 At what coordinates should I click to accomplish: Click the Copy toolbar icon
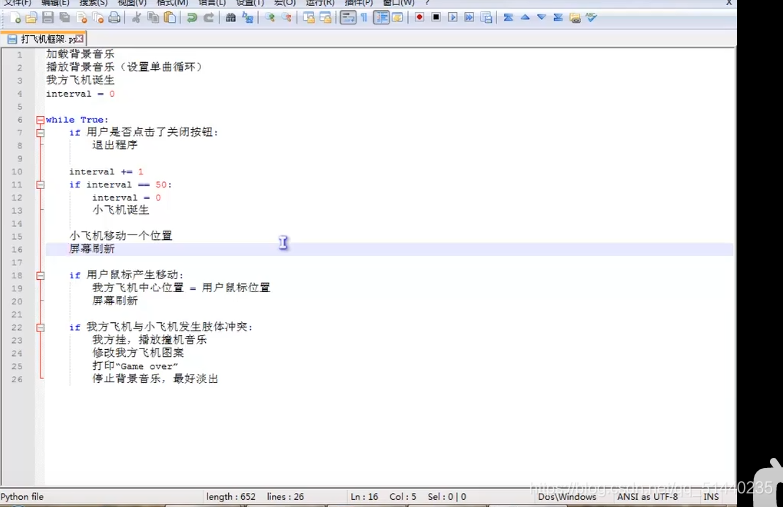click(x=153, y=18)
